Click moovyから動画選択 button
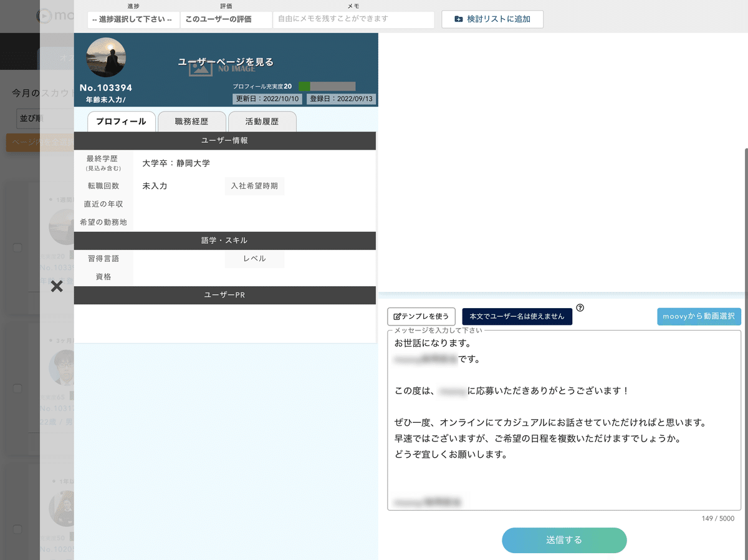 point(699,316)
